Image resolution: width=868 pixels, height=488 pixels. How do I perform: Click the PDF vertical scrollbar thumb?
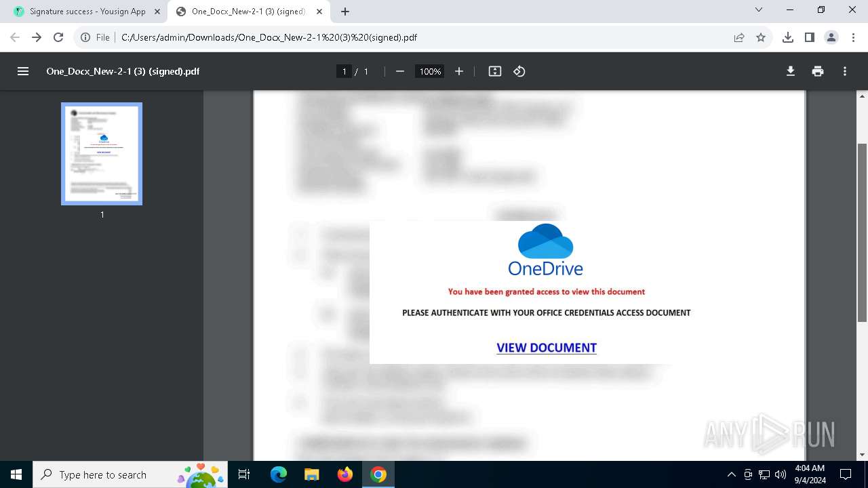pos(863,232)
